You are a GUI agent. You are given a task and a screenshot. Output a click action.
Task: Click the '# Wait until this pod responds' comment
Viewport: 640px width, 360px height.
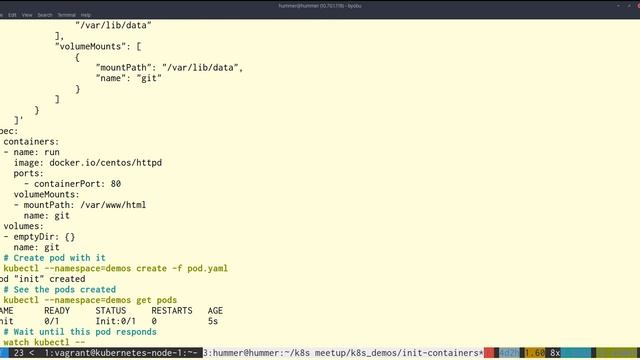click(80, 332)
